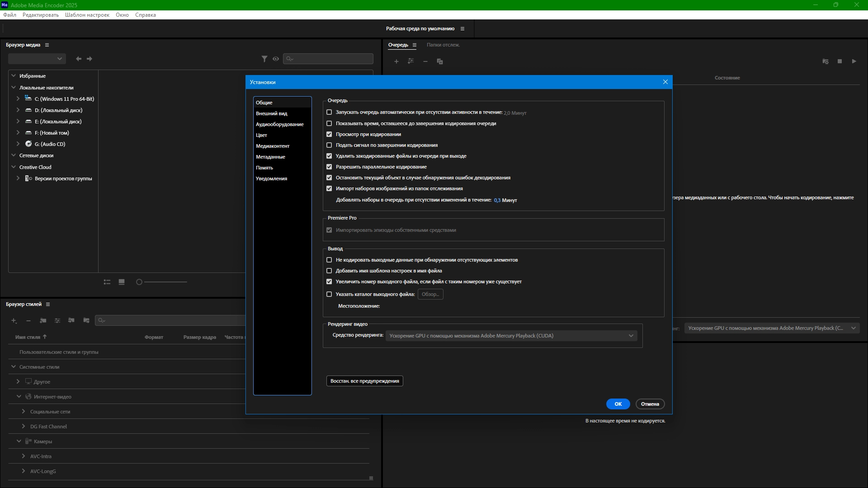The width and height of the screenshot is (868, 488).
Task: Uncheck allow parallel encoding option
Action: click(x=329, y=167)
